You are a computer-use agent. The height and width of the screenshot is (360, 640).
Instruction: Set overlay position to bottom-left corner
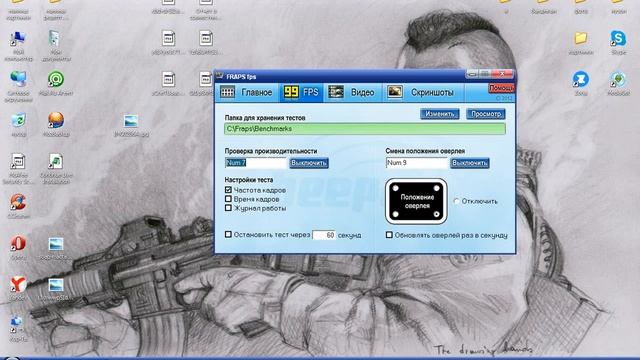click(396, 214)
